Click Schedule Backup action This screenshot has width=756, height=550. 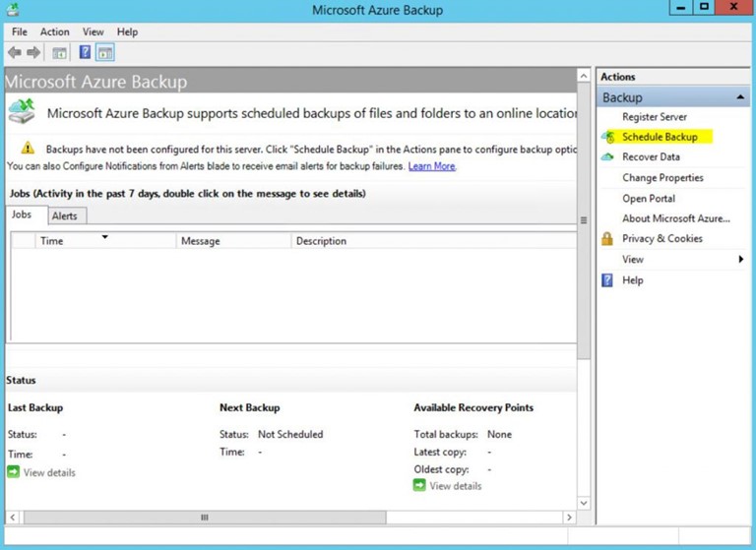(660, 137)
